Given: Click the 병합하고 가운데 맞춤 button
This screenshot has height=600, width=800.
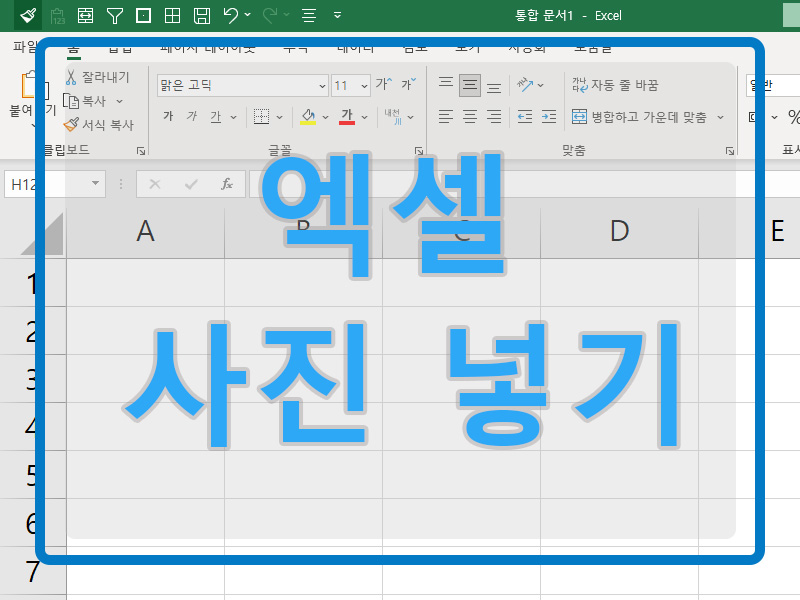Looking at the screenshot, I should coord(639,117).
